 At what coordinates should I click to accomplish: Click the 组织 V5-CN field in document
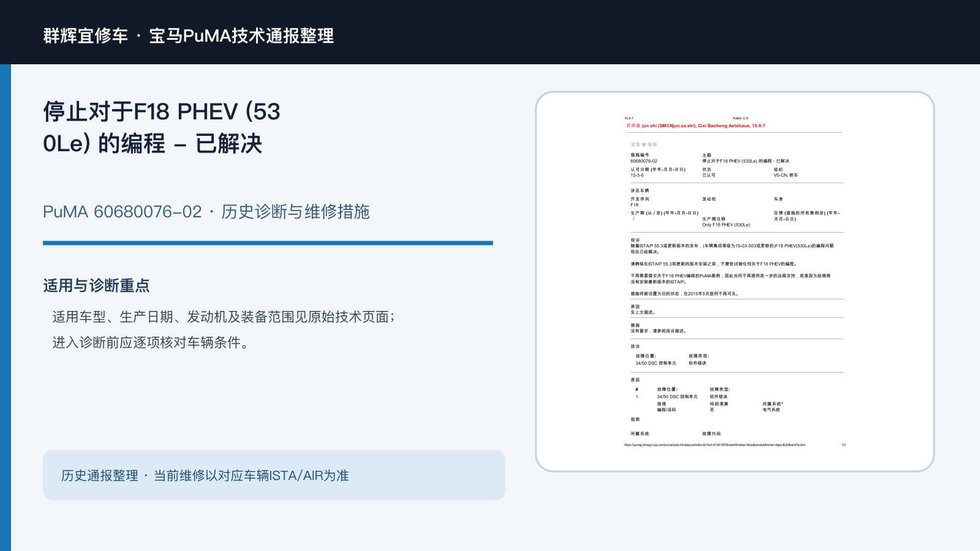coord(785,172)
